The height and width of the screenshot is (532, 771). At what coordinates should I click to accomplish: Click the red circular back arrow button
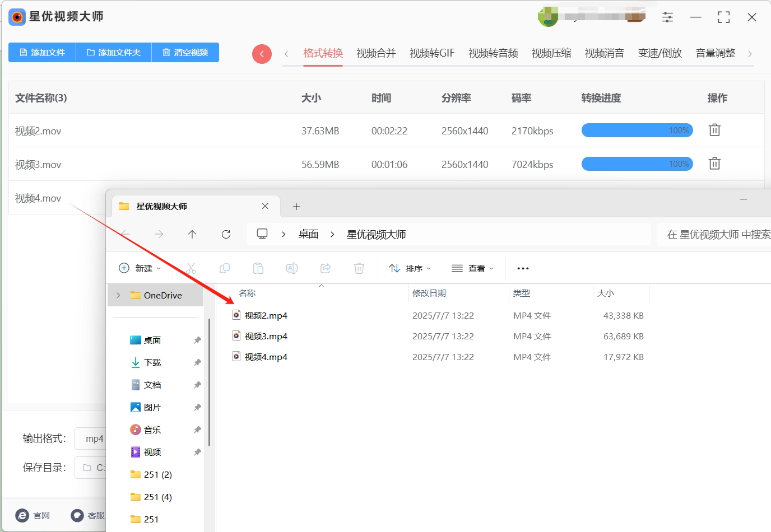pyautogui.click(x=262, y=54)
